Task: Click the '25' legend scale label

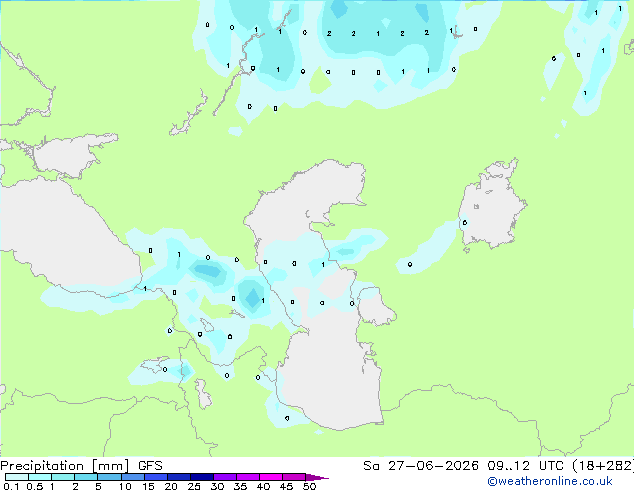Action: coord(194,486)
